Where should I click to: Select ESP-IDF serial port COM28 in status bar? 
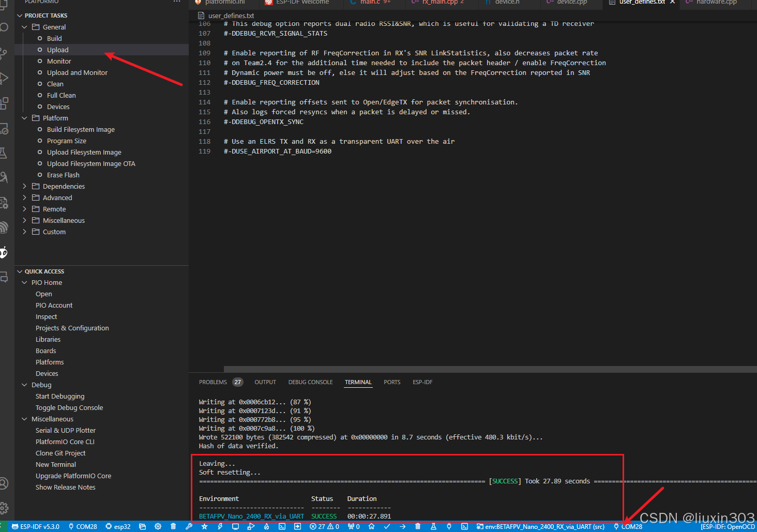(83, 526)
